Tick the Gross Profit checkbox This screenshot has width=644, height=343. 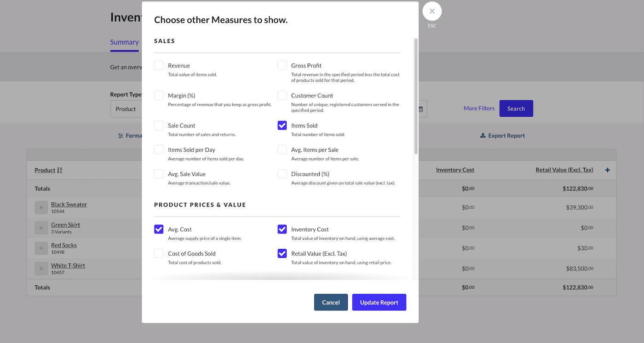(282, 65)
